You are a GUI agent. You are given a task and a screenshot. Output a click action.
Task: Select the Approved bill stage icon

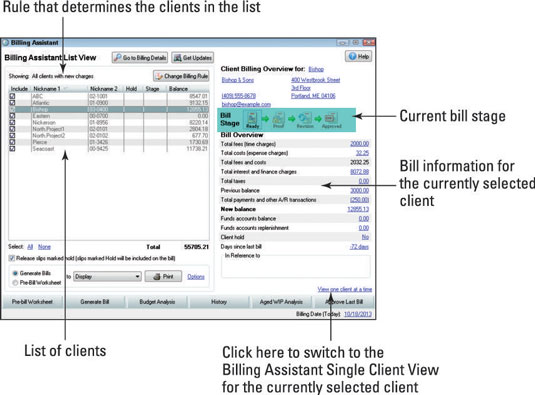coord(331,119)
